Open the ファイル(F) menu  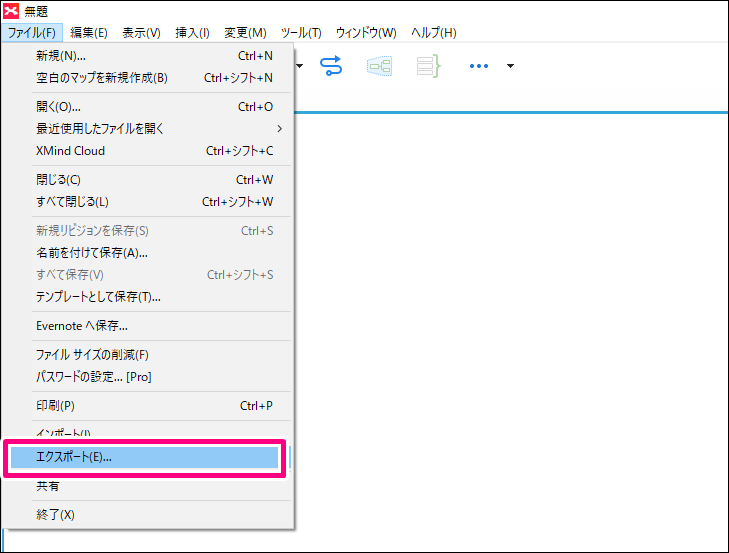(32, 33)
